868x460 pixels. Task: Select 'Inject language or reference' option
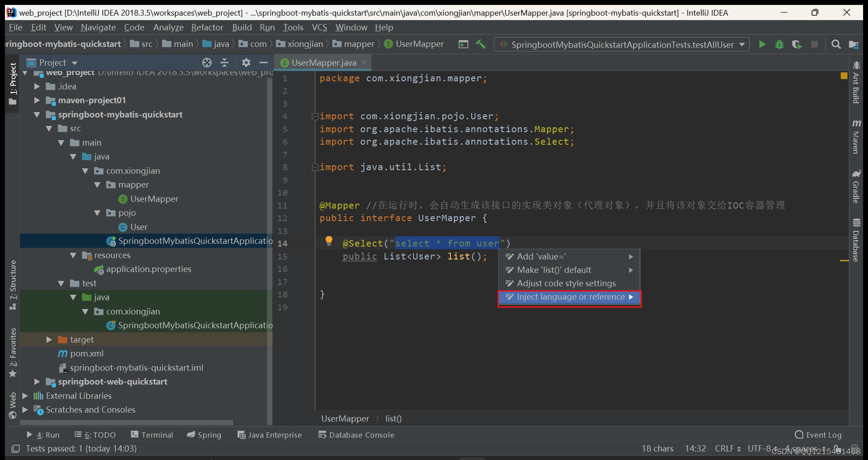click(x=569, y=297)
